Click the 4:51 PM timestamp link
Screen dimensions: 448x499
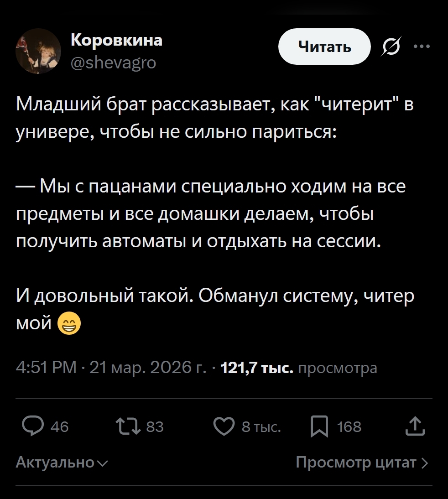click(x=46, y=368)
